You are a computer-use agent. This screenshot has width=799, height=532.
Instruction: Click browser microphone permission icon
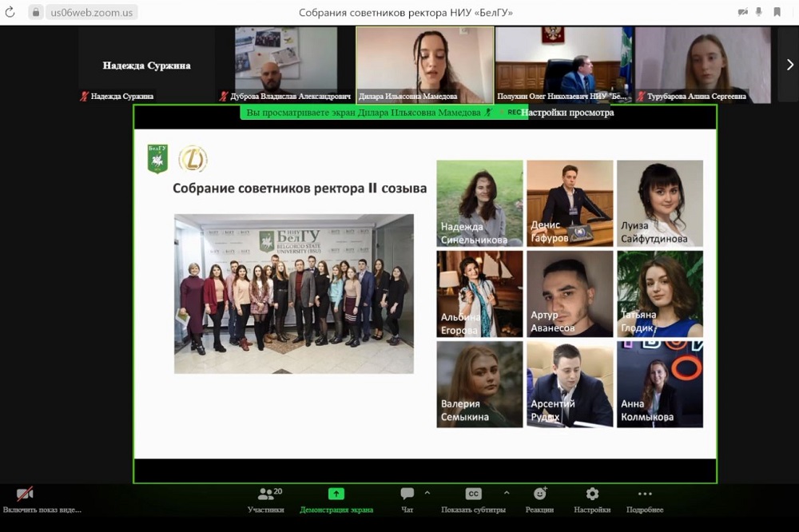[759, 12]
